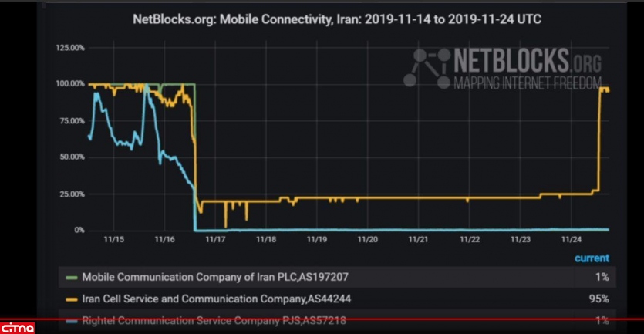Sort legend by the "current" column header
The height and width of the screenshot is (334, 644).
[x=591, y=258]
